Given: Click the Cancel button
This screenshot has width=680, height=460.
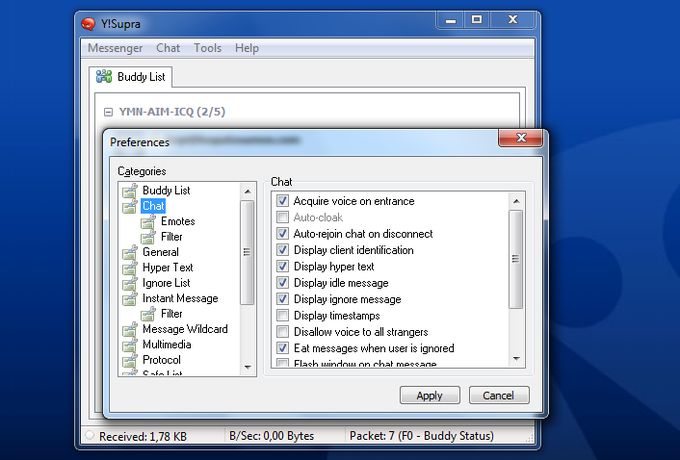Looking at the screenshot, I should [x=499, y=395].
